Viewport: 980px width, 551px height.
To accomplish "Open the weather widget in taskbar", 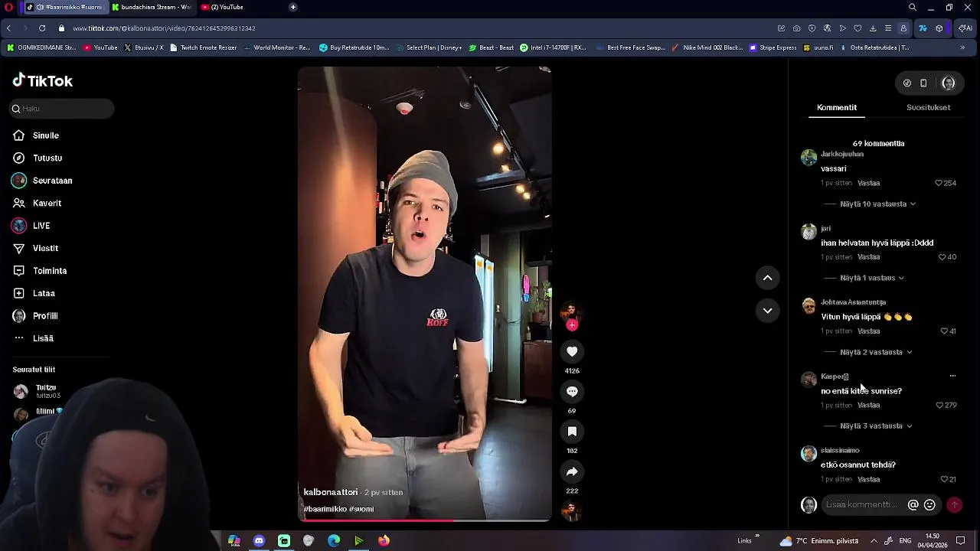I will click(x=818, y=541).
